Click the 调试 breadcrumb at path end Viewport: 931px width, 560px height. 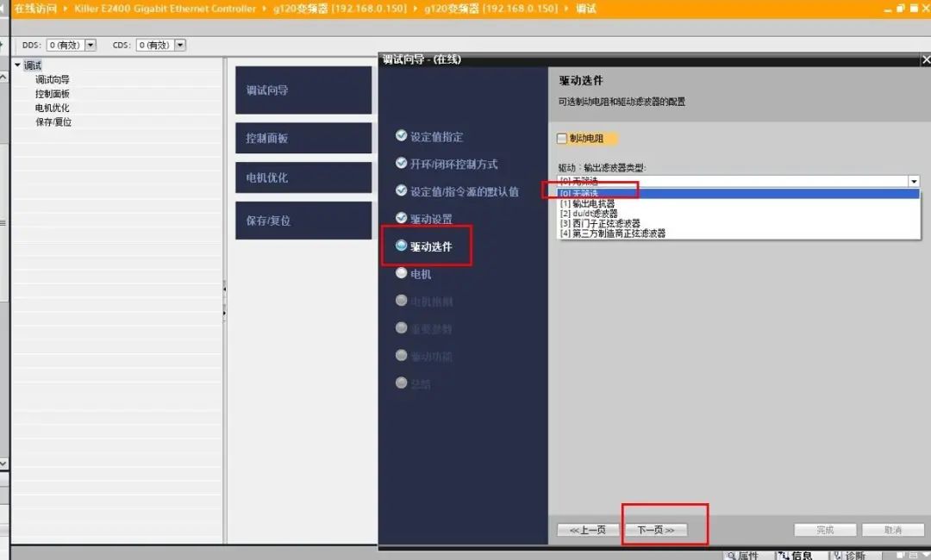(586, 9)
